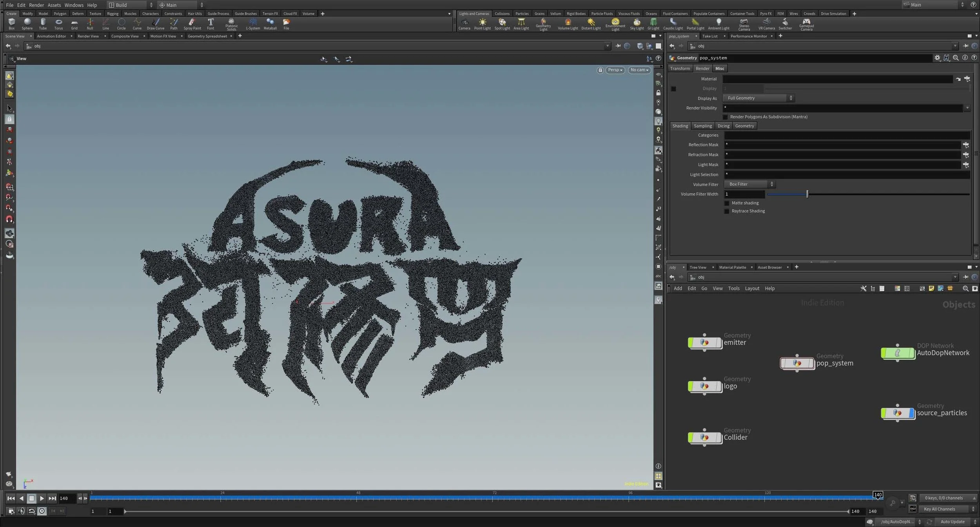
Task: Add a Camera from the shelf
Action: click(464, 24)
